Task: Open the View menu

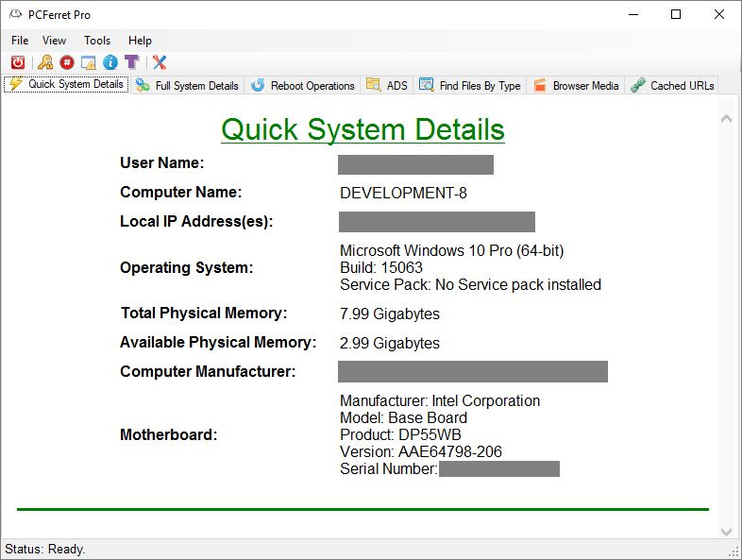Action: tap(54, 41)
